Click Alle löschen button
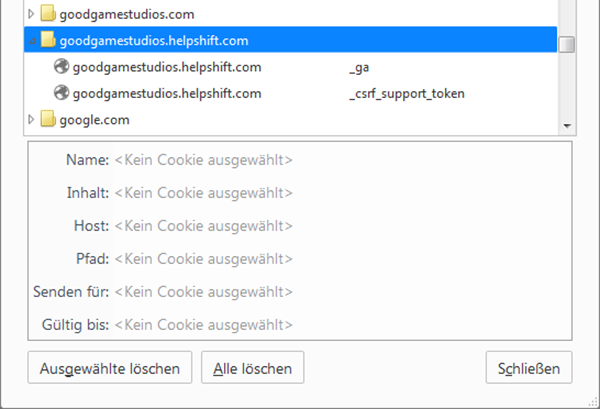The width and height of the screenshot is (600, 409). (253, 368)
